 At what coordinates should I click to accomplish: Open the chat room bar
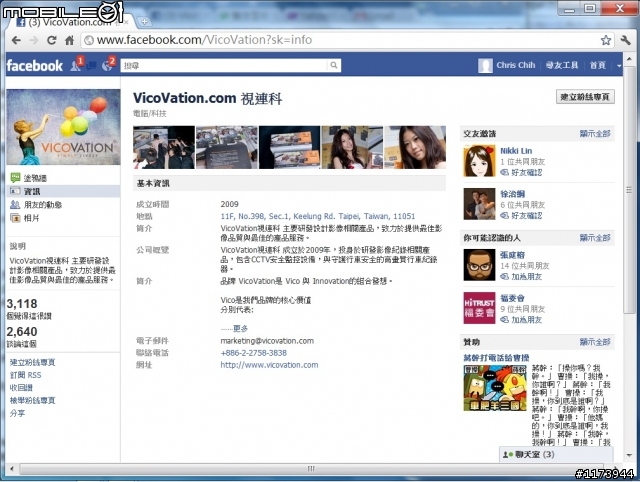pyautogui.click(x=556, y=454)
